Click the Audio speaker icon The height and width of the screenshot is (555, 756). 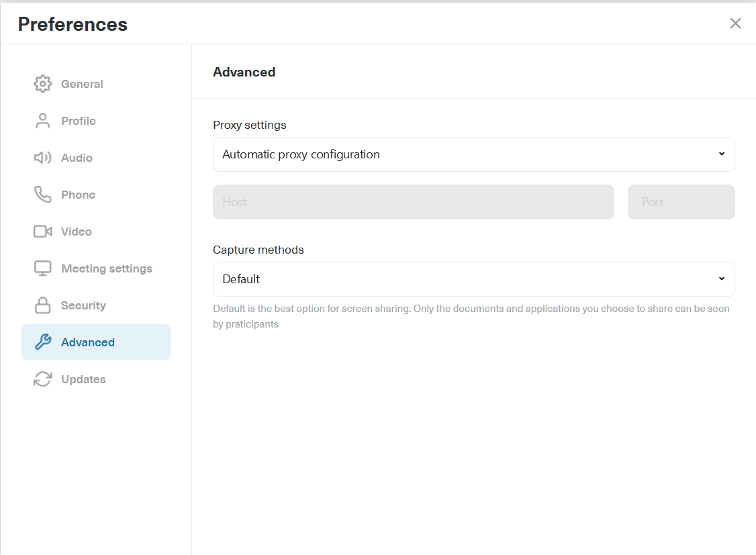[42, 157]
